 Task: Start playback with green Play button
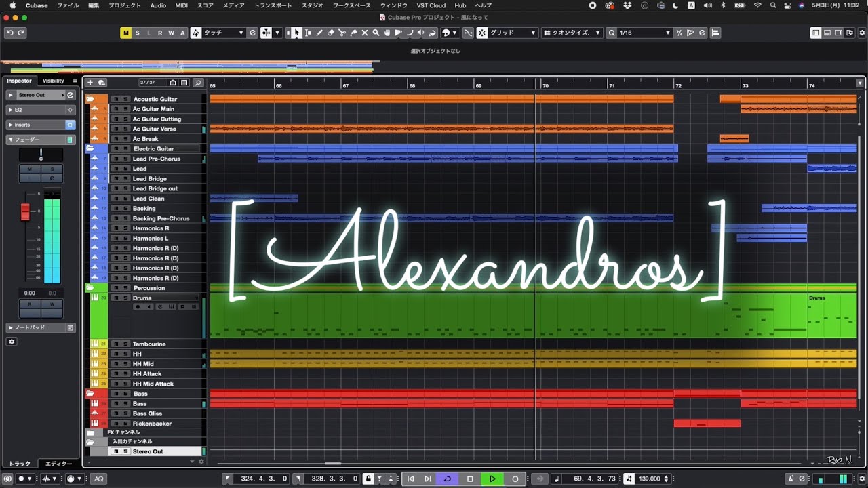tap(492, 479)
